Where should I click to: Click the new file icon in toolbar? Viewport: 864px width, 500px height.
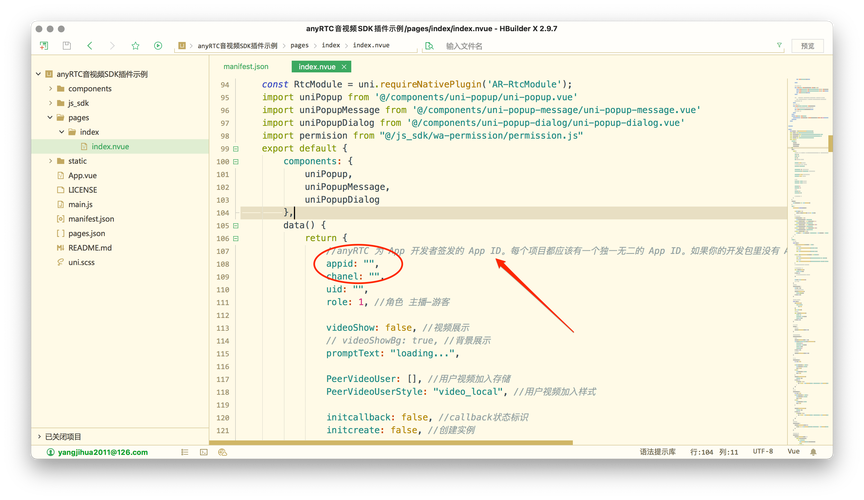click(x=44, y=46)
